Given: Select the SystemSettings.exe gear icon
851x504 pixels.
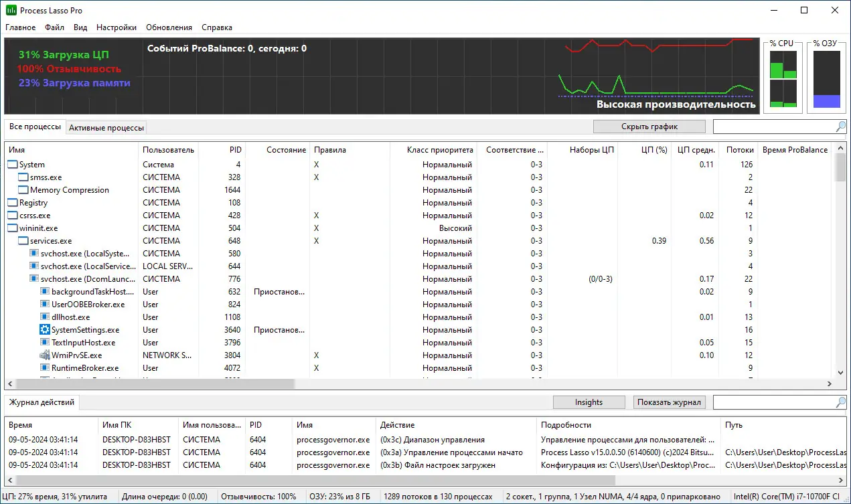Looking at the screenshot, I should (44, 329).
